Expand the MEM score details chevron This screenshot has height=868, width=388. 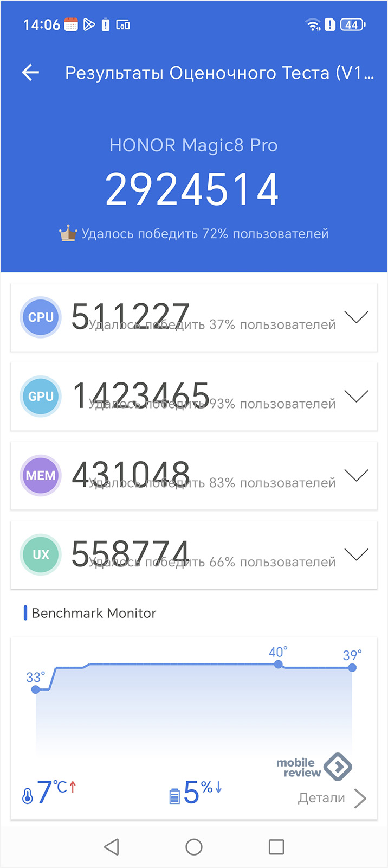356,476
